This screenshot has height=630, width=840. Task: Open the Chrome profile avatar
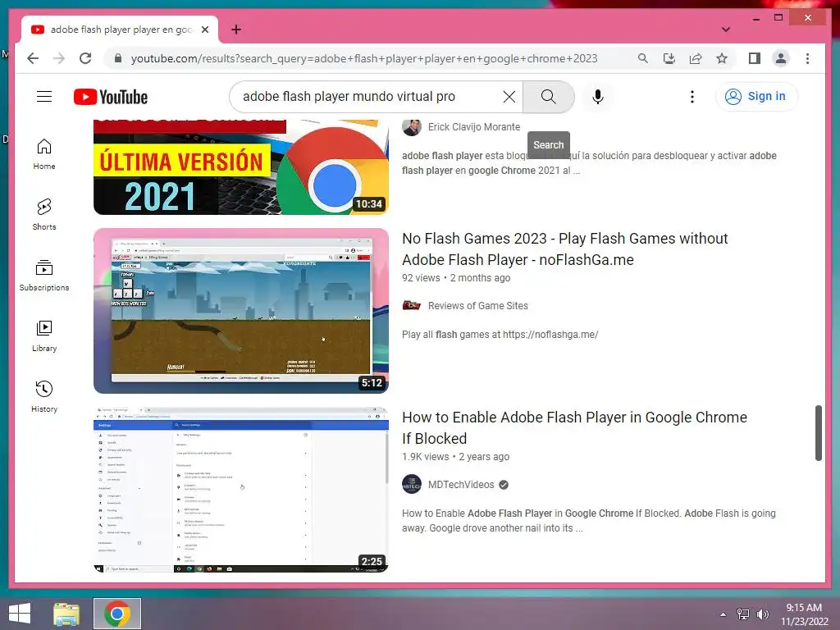781,58
